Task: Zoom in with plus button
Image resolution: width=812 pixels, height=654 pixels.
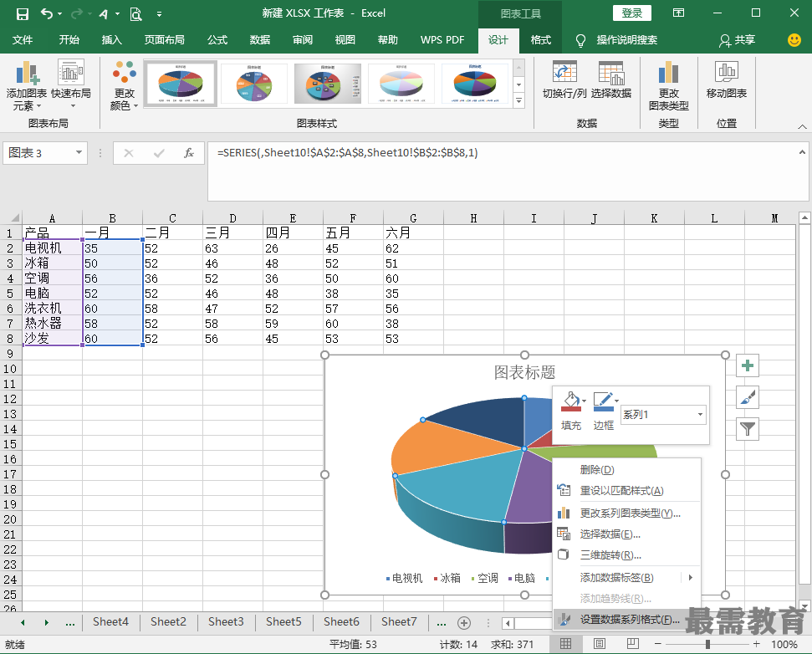Action: 757,644
